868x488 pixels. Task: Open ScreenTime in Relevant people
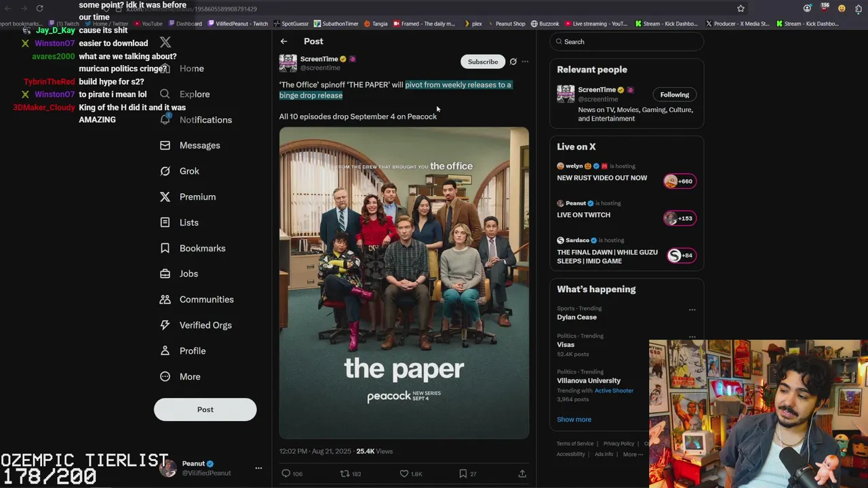pos(597,89)
